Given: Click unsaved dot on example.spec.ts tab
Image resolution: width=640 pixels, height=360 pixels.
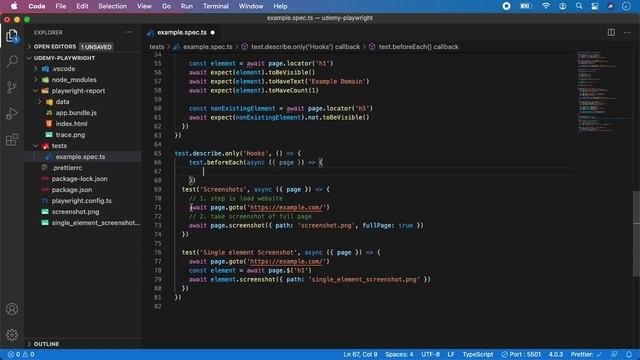Looking at the screenshot, I should (x=213, y=32).
